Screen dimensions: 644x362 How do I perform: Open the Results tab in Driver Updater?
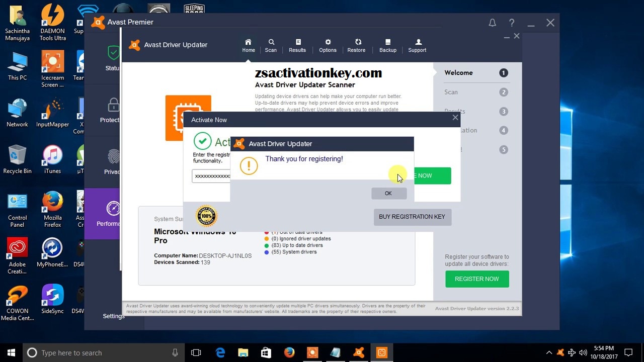point(297,45)
